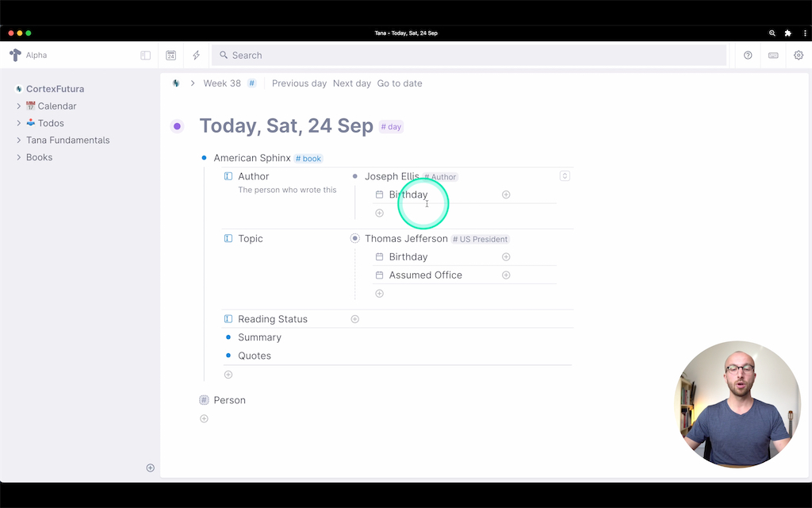Click the hash tag beside Week 38
The width and height of the screenshot is (812, 508).
pos(251,83)
